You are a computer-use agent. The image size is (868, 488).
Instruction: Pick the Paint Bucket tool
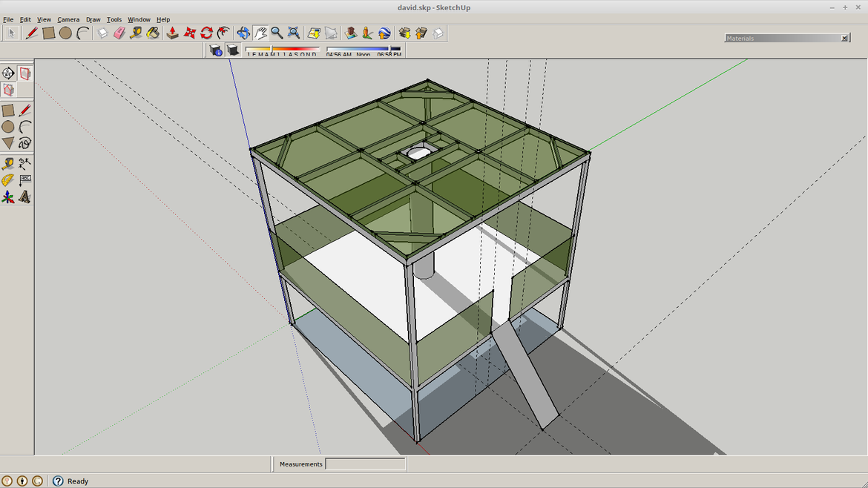[x=153, y=33]
